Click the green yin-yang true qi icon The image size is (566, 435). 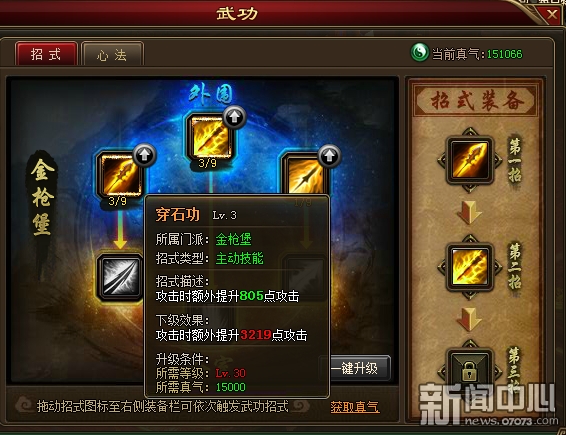click(419, 53)
